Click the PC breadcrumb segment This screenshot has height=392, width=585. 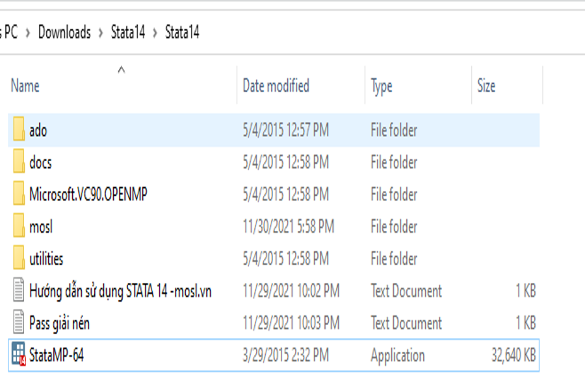point(11,32)
